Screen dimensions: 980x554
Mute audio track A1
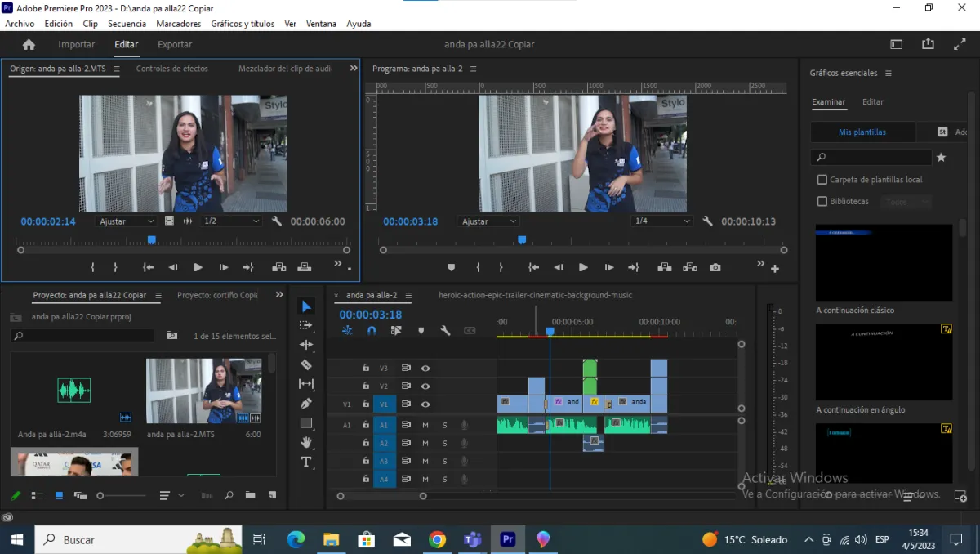pyautogui.click(x=425, y=425)
